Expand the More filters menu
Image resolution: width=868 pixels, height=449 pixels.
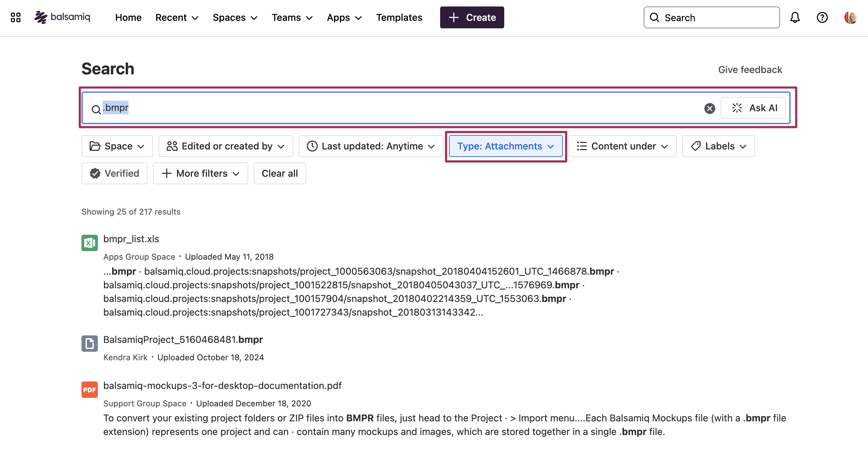[200, 173]
